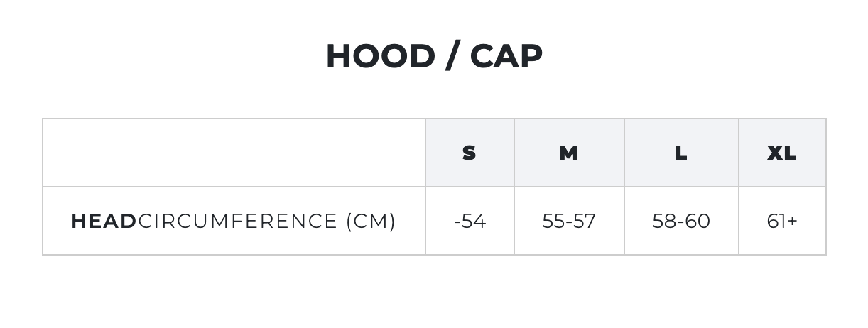Click the (CM) unit text
This screenshot has height=328, width=868.
[x=371, y=222]
